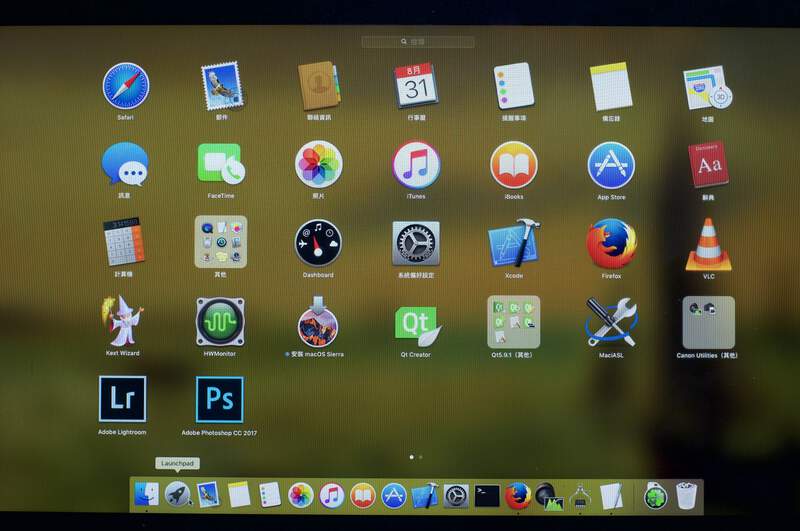
Task: Open Mail from the Dock
Action: [209, 494]
